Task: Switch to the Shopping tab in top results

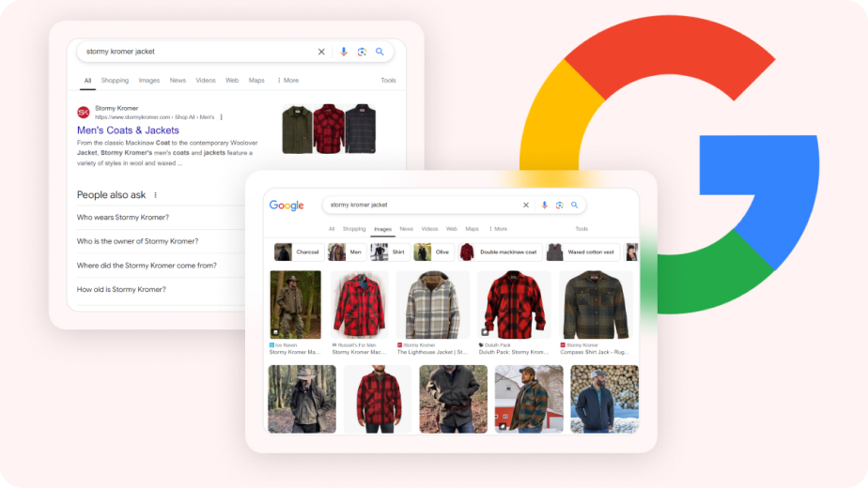Action: point(115,81)
